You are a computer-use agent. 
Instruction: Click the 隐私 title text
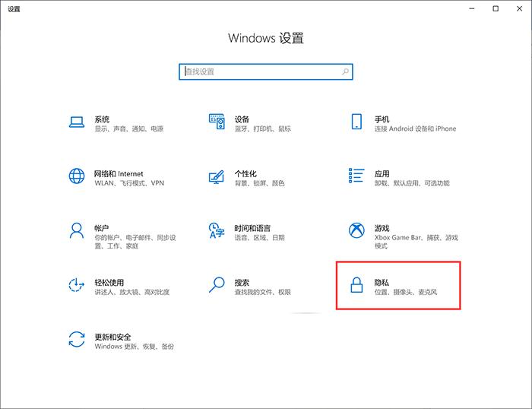click(x=382, y=282)
